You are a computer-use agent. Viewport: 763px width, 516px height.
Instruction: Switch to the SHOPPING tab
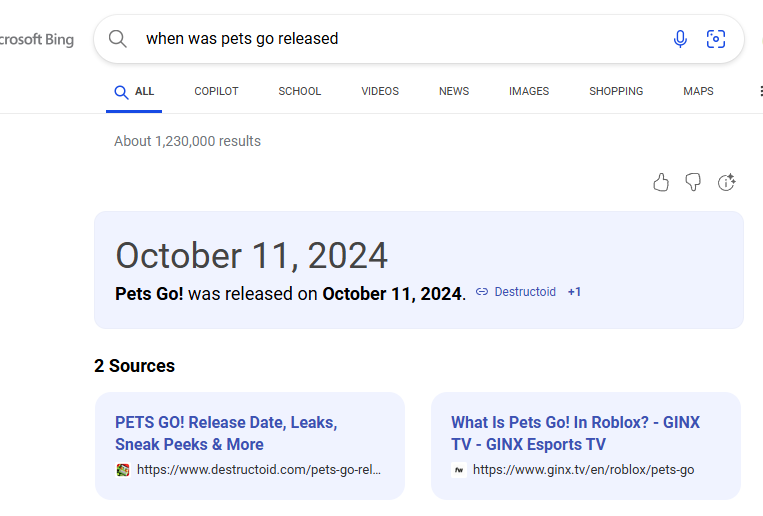tap(616, 91)
